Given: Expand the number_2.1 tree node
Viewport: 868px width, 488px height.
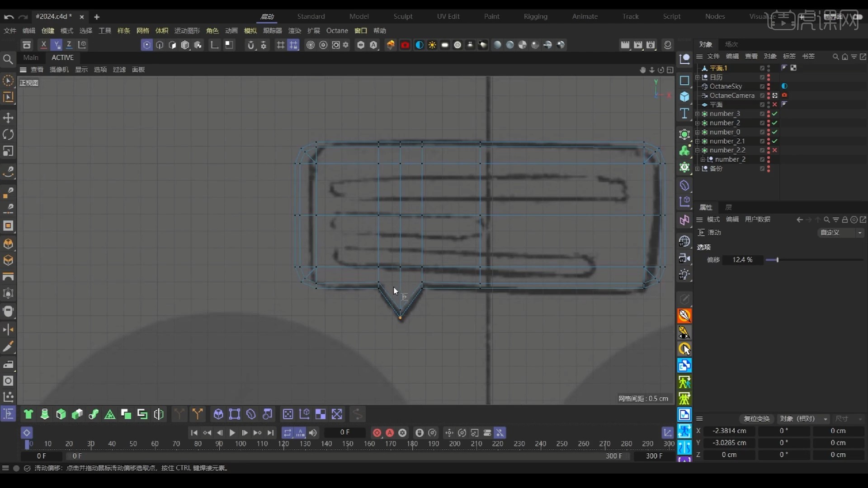Looking at the screenshot, I should (x=698, y=141).
